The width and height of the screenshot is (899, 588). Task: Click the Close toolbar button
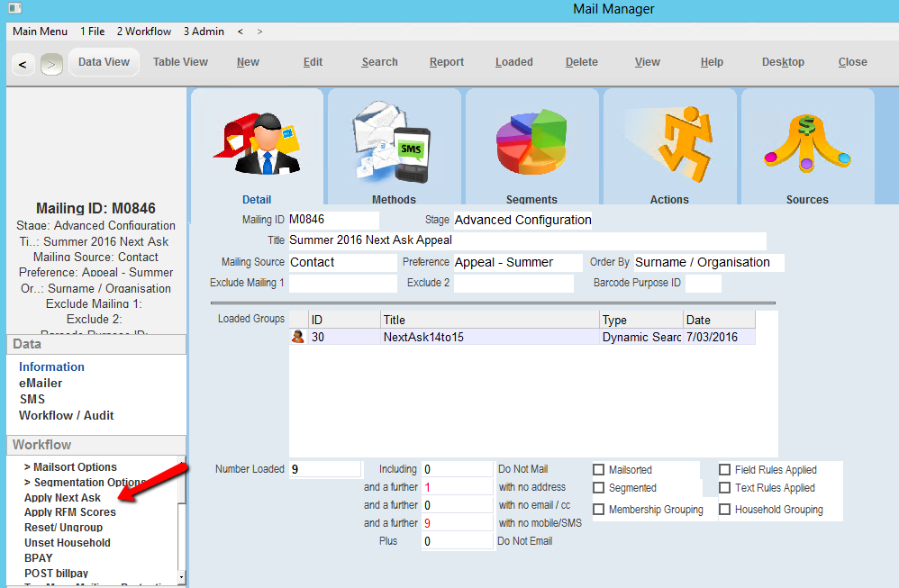tap(852, 62)
